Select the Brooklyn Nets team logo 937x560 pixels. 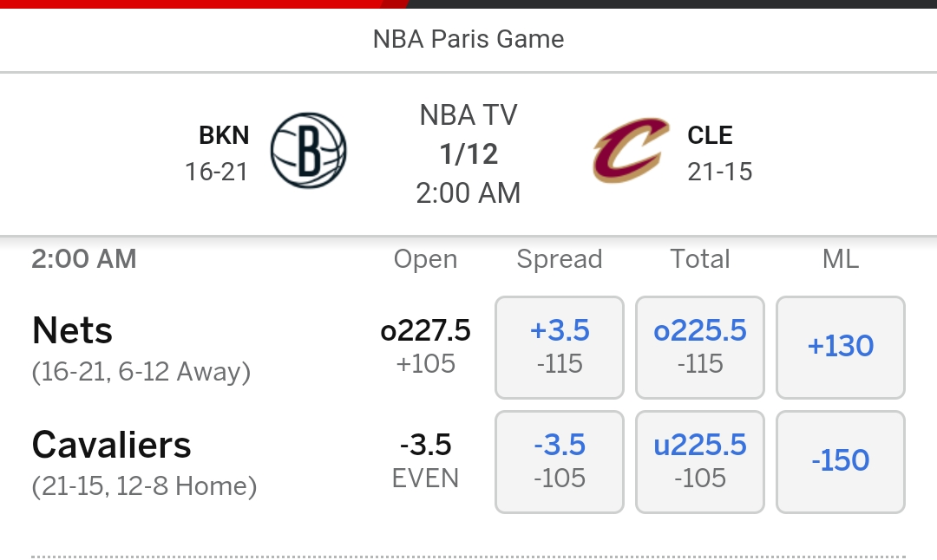pos(310,150)
